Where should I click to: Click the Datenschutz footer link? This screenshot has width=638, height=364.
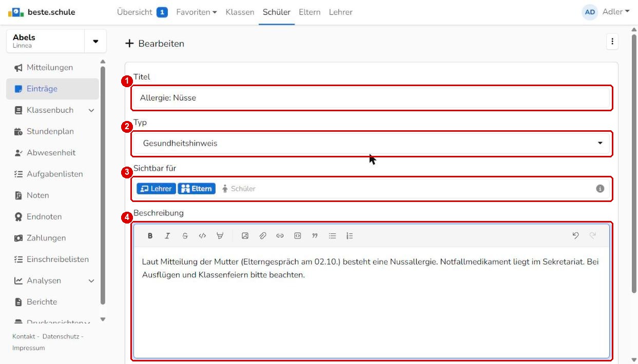61,336
